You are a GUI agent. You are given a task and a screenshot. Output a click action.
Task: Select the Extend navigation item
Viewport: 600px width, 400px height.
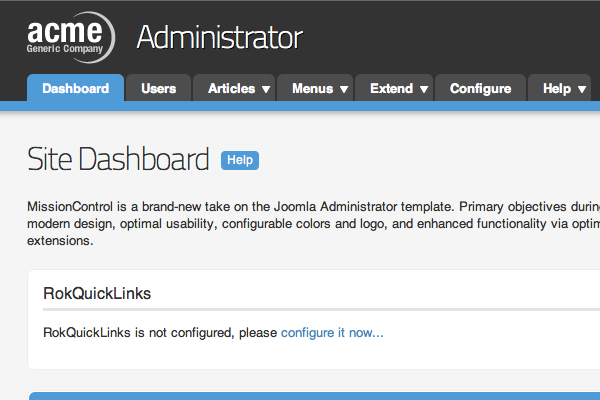tap(391, 88)
